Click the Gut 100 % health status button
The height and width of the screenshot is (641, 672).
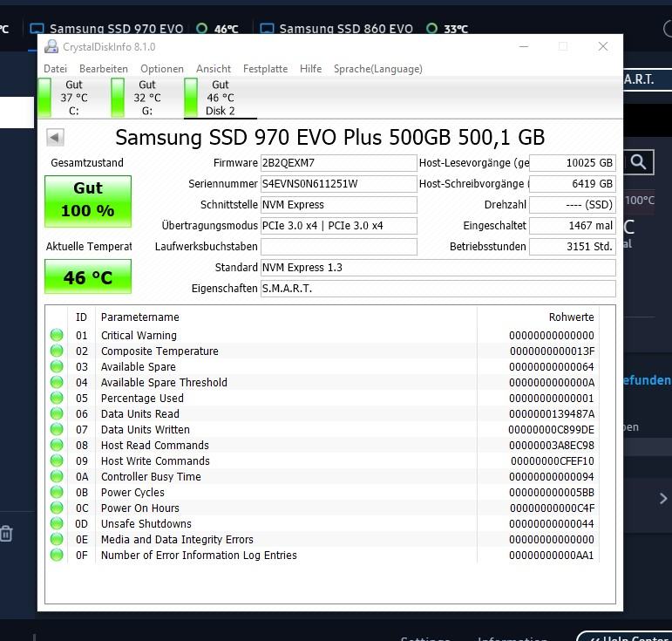click(88, 201)
